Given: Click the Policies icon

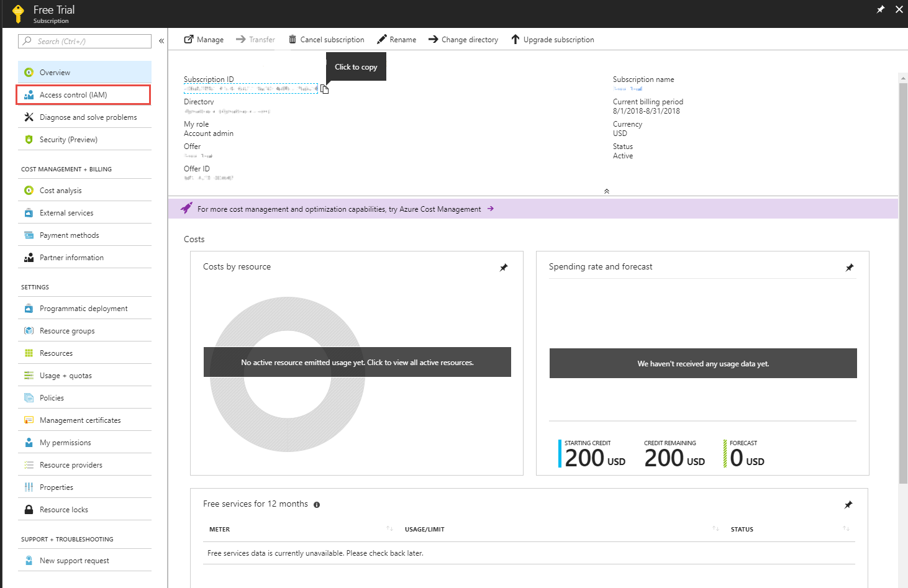Looking at the screenshot, I should 29,398.
